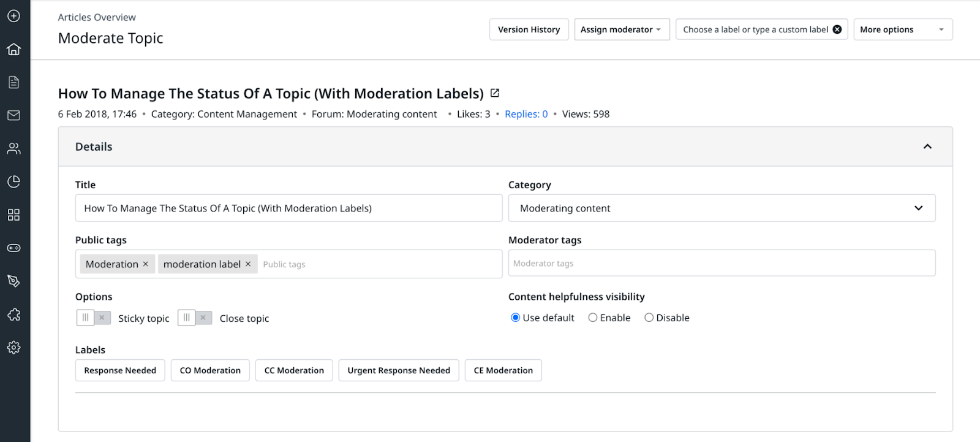
Task: Click Category: Content Management text
Action: [x=224, y=114]
